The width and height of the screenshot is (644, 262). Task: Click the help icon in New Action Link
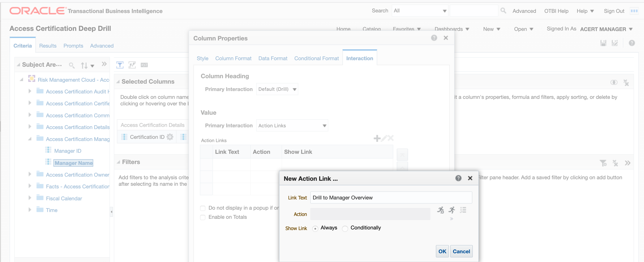[x=458, y=178]
